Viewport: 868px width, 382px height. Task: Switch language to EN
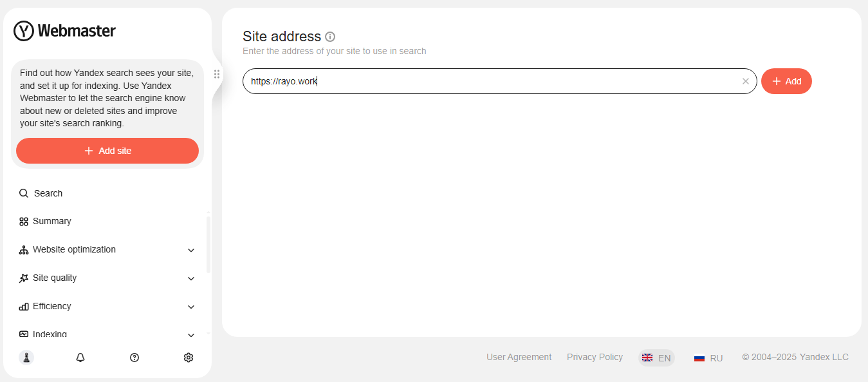[x=656, y=358]
